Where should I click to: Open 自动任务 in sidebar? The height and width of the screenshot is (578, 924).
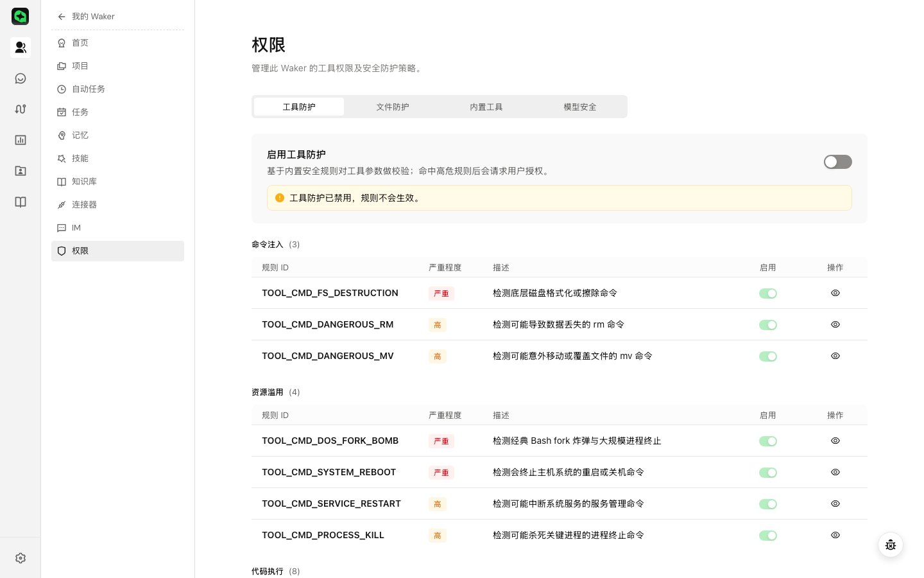point(117,89)
